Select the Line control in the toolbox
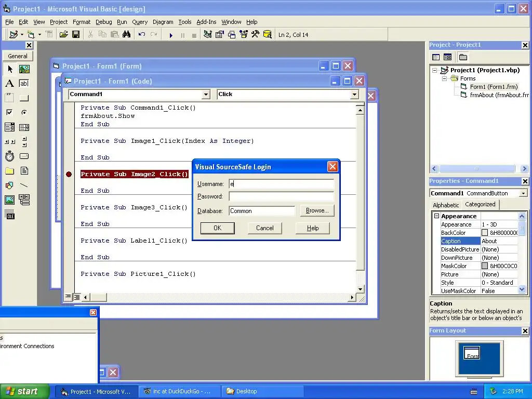The width and height of the screenshot is (532, 399). pyautogui.click(x=24, y=185)
